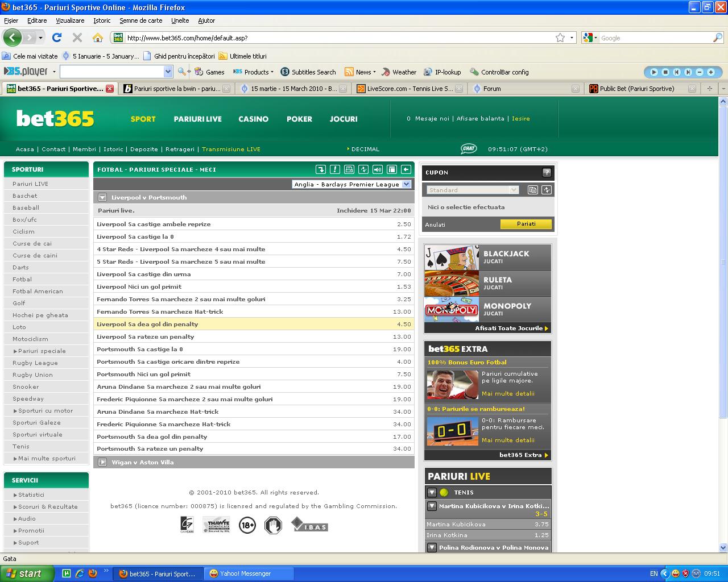Switch to LiveScore.com Tennis tab
Viewport: 728px width, 582px height.
pos(409,89)
